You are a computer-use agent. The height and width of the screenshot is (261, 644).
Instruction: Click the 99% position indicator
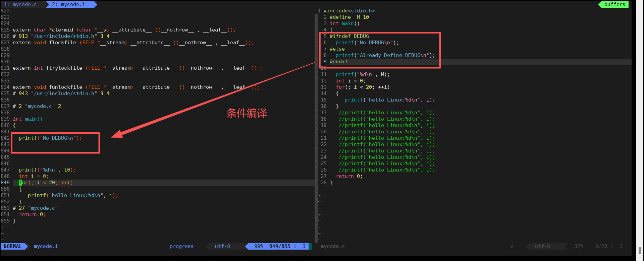(x=259, y=246)
